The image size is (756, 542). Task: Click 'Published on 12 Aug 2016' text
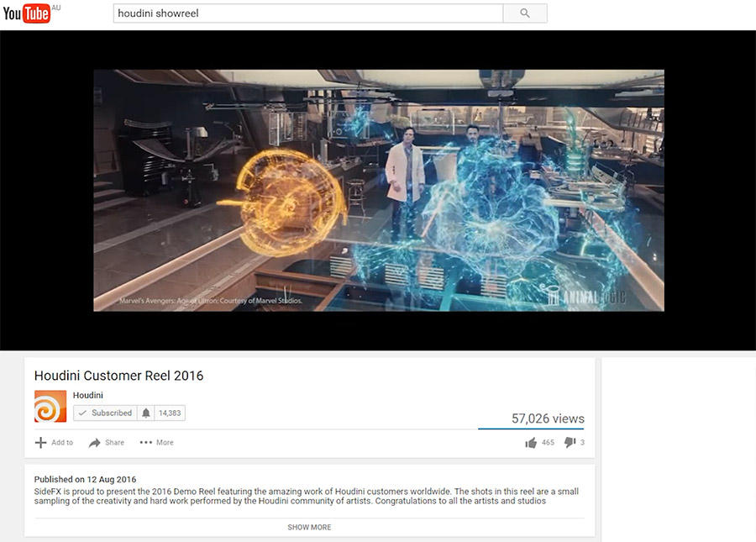click(85, 479)
